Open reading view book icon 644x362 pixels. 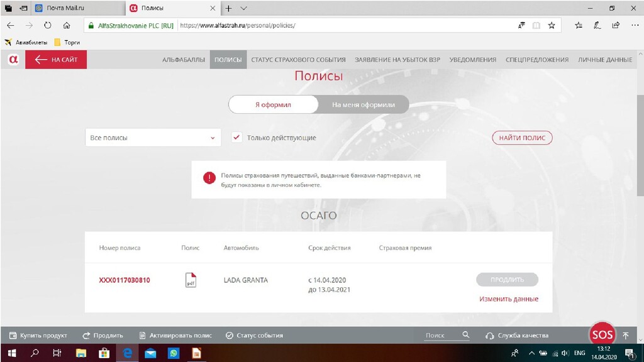click(536, 25)
